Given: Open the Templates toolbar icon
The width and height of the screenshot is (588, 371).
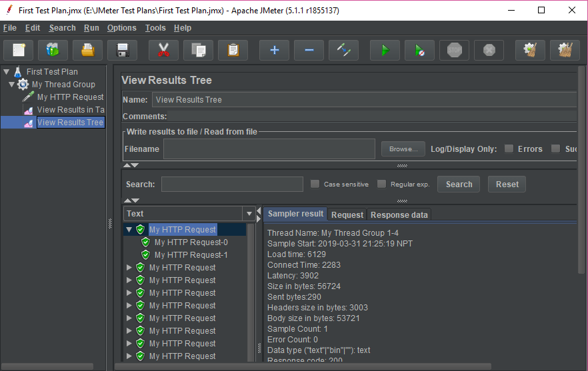Looking at the screenshot, I should [53, 50].
